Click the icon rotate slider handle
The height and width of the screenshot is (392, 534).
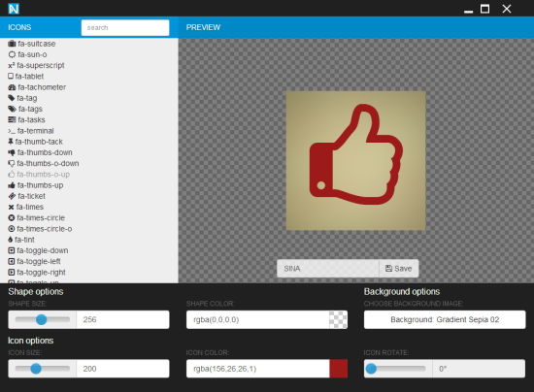point(371,369)
